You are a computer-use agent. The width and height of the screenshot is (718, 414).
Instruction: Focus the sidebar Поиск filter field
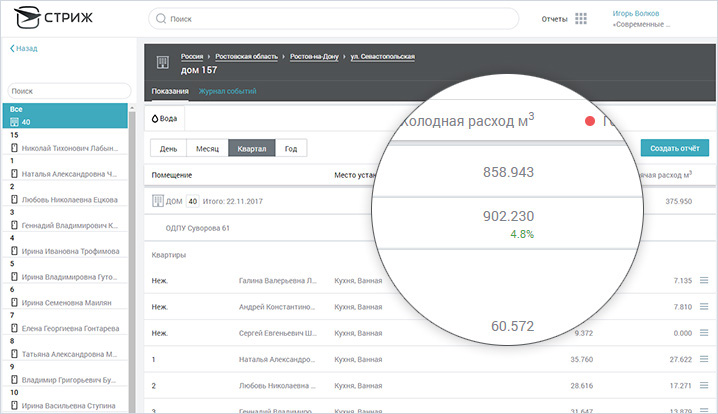coord(69,91)
